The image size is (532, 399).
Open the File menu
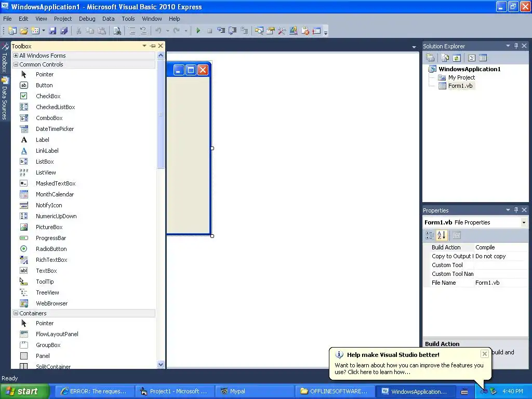coord(7,19)
